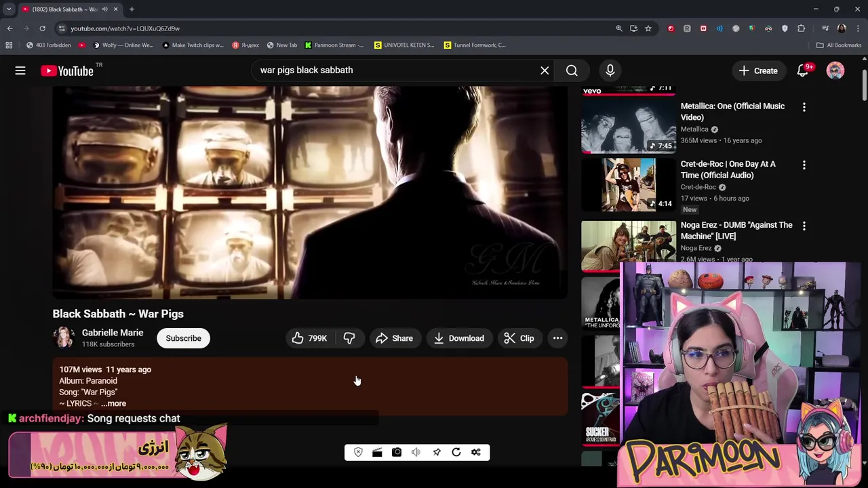Click the red fast-forward extension icon

coord(703,28)
